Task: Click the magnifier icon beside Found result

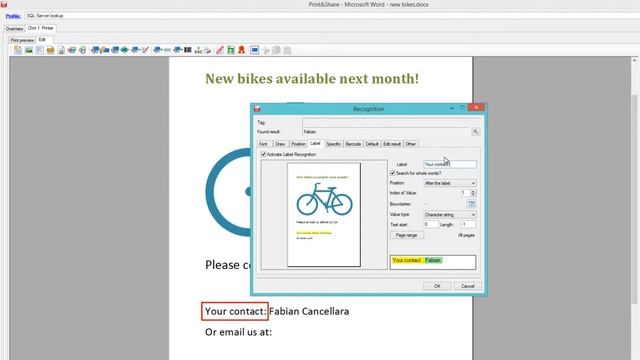Action: (475, 132)
